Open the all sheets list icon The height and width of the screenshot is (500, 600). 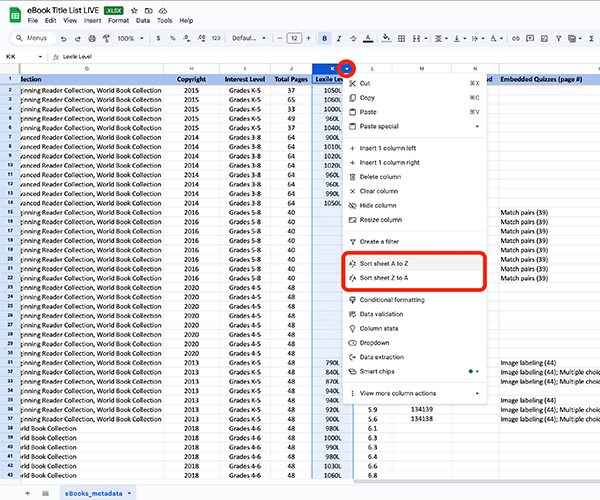(45, 493)
